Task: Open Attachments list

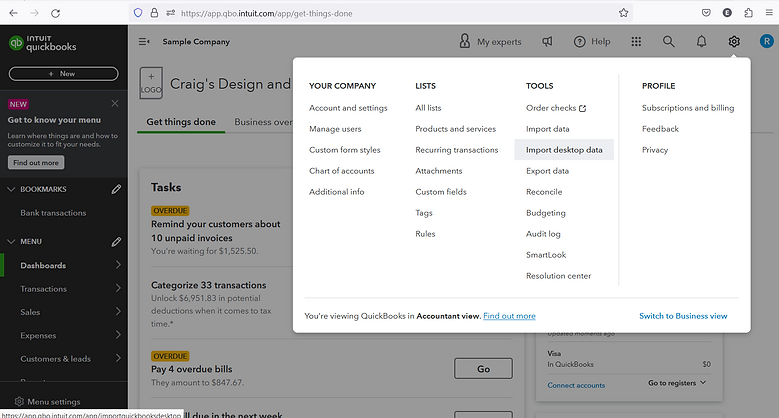Action: tap(439, 170)
